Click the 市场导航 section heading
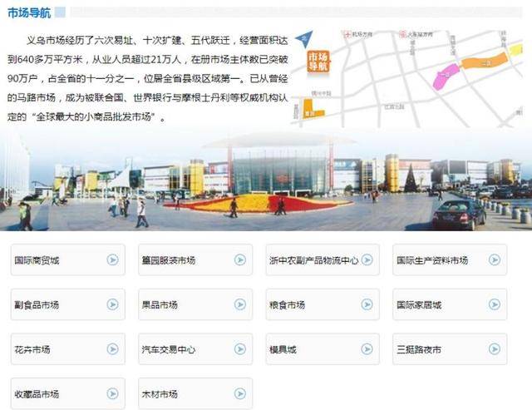 [x=29, y=13]
